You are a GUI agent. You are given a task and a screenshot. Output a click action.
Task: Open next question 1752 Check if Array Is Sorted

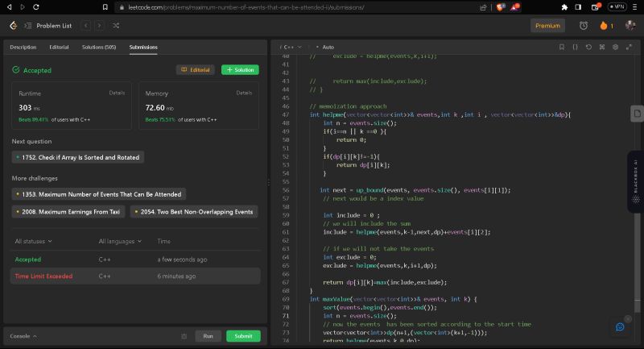click(78, 157)
